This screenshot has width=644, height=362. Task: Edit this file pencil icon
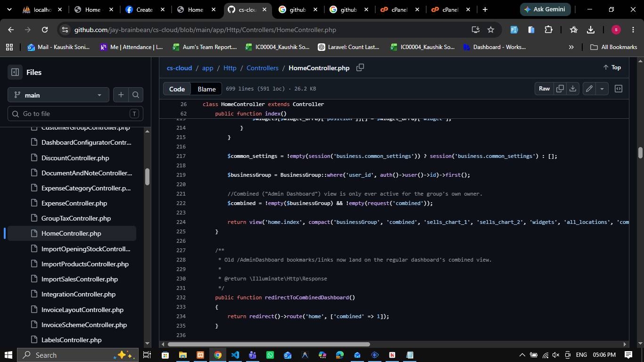(x=589, y=89)
